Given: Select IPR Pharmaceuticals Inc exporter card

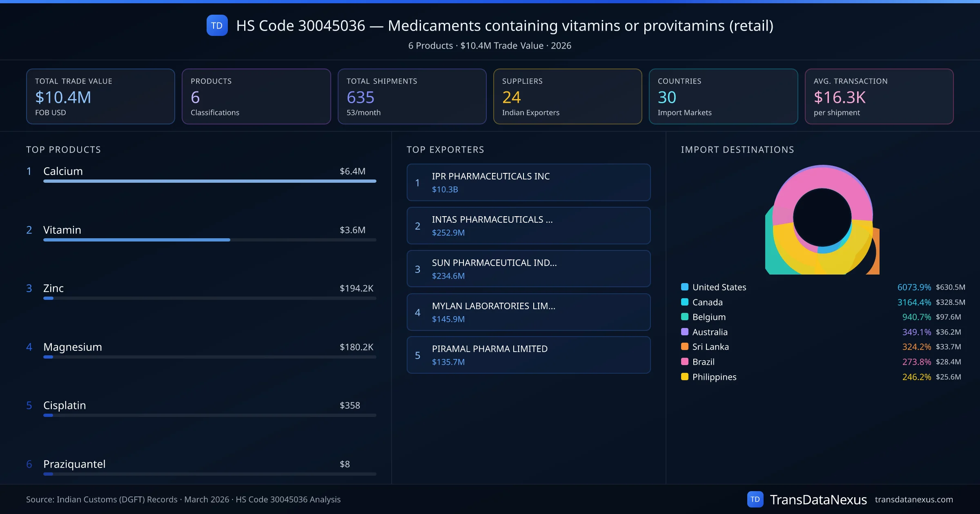Looking at the screenshot, I should (528, 182).
